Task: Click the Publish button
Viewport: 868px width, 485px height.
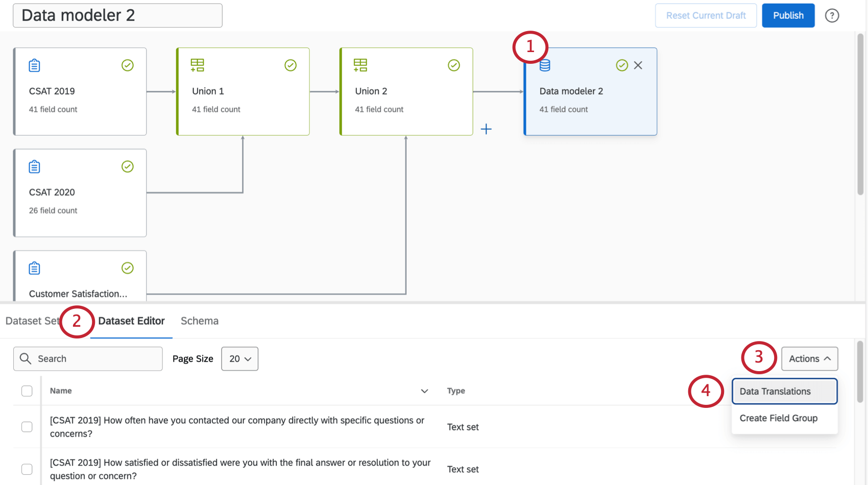Action: [788, 15]
